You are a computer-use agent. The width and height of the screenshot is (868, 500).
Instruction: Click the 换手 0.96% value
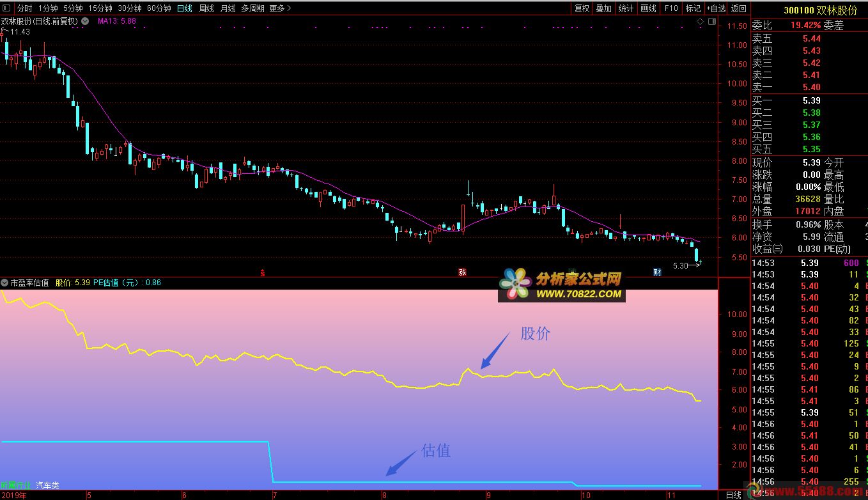809,224
